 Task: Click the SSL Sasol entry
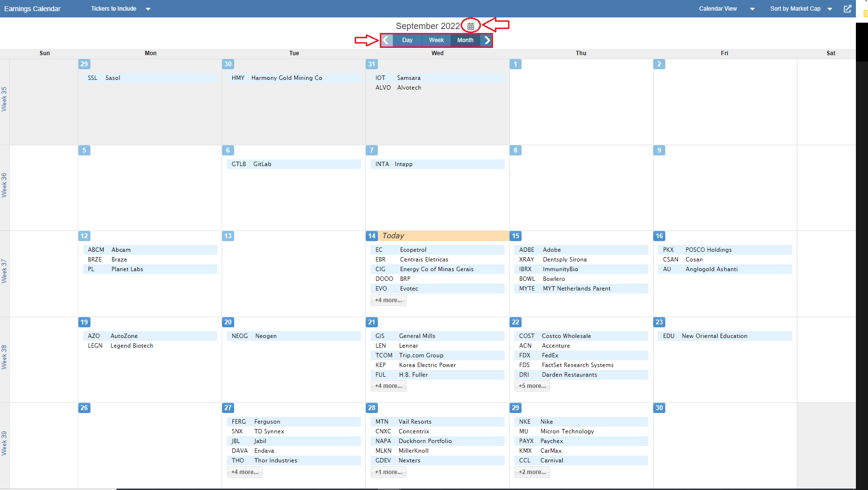tap(150, 78)
